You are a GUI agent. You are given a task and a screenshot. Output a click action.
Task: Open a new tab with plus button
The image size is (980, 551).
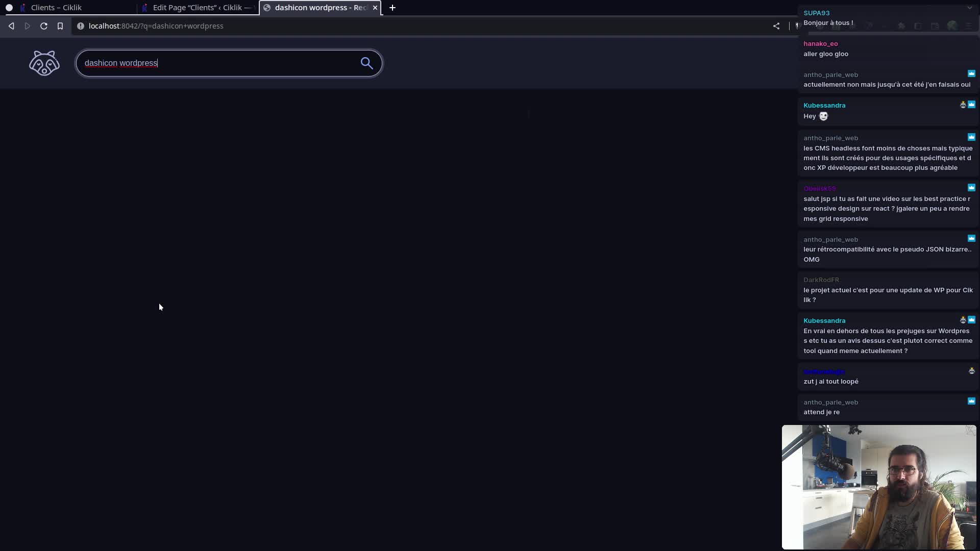(393, 8)
